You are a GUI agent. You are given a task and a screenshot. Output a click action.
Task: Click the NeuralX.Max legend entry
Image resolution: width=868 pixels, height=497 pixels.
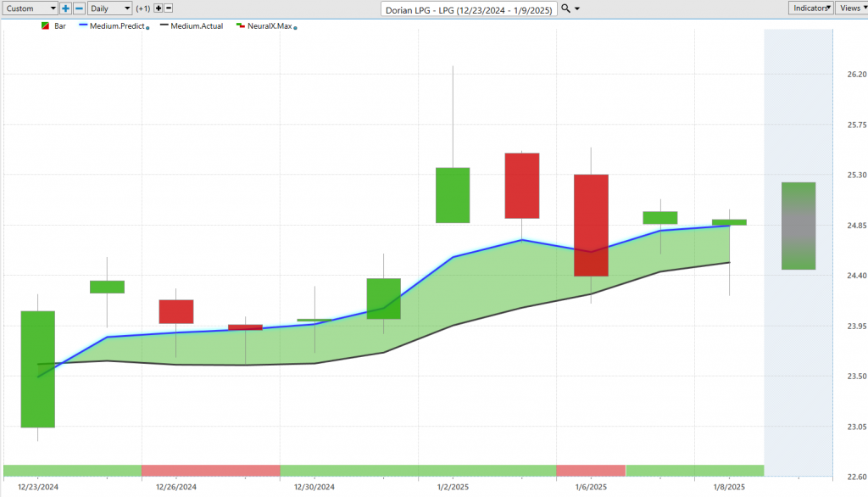click(x=264, y=26)
